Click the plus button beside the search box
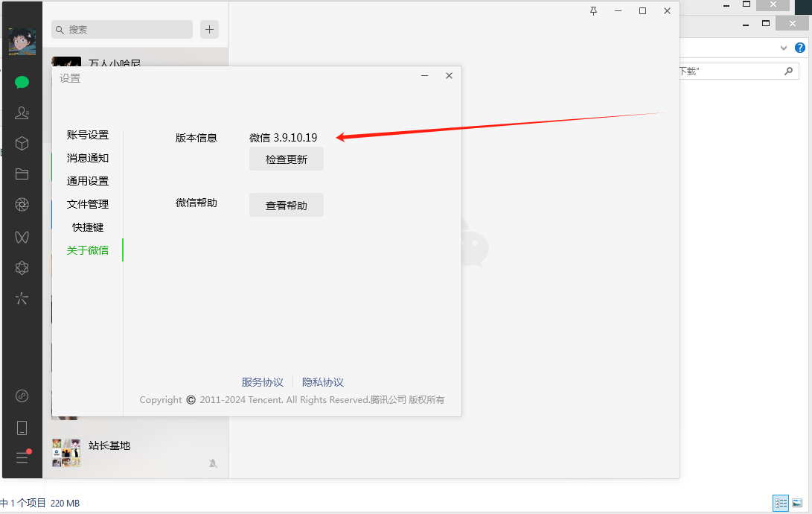 click(x=209, y=30)
